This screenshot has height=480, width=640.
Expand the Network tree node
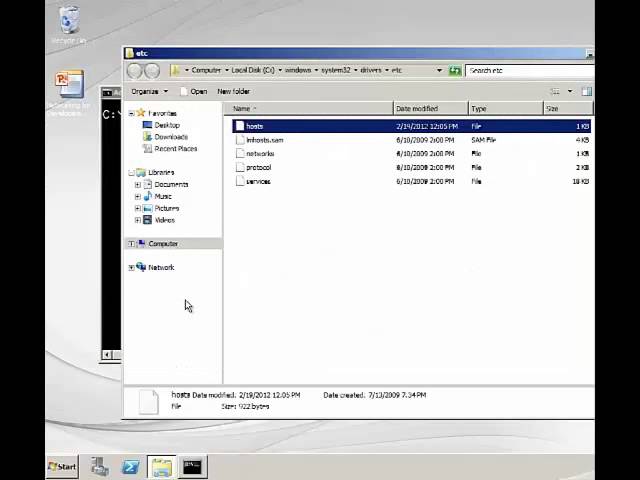[x=131, y=268]
